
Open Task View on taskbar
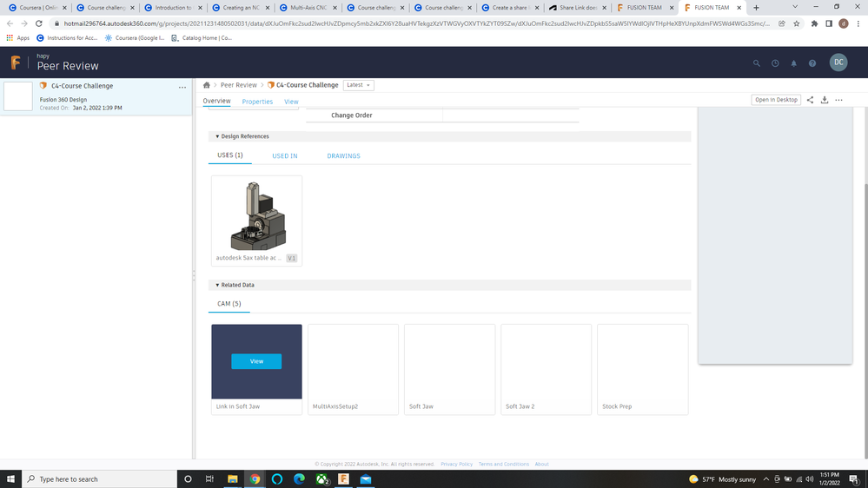coord(209,479)
